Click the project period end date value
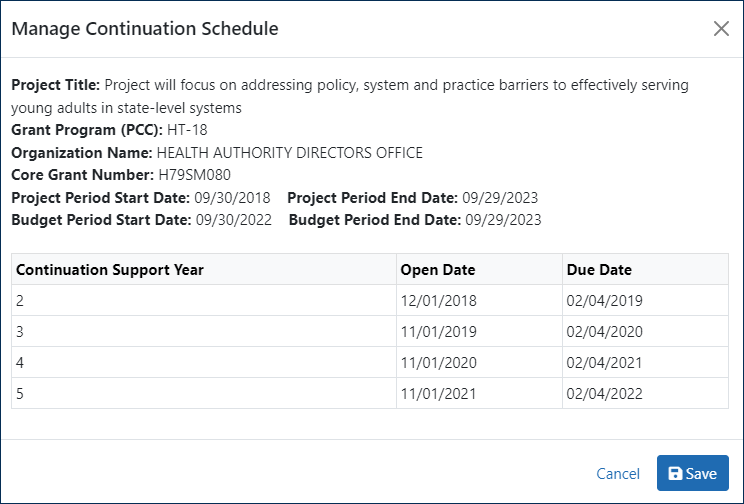This screenshot has width=744, height=504. 500,197
